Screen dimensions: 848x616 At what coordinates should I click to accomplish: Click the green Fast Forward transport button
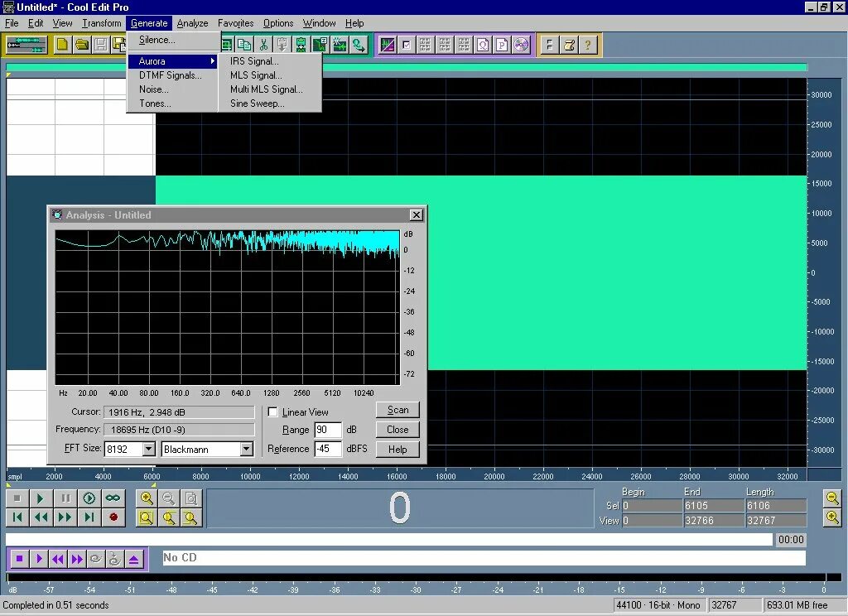tap(65, 517)
